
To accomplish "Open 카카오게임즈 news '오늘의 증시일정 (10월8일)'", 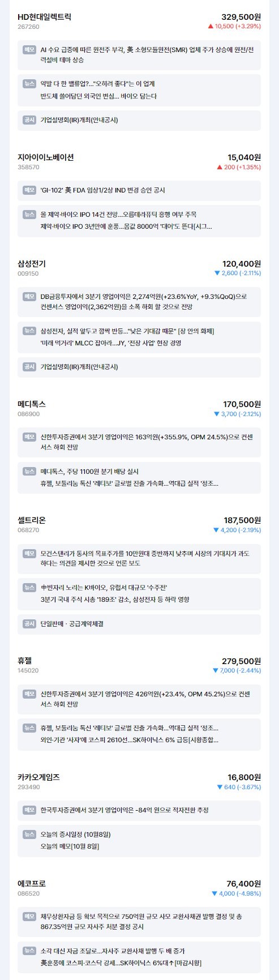I will point(76,835).
